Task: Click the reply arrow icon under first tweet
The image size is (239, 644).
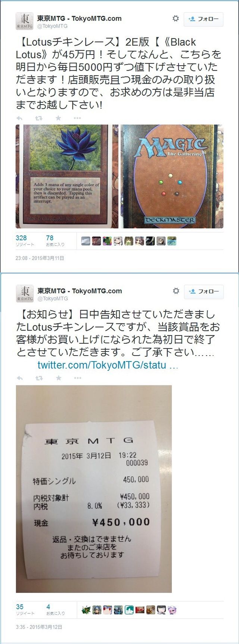Action: [19, 118]
